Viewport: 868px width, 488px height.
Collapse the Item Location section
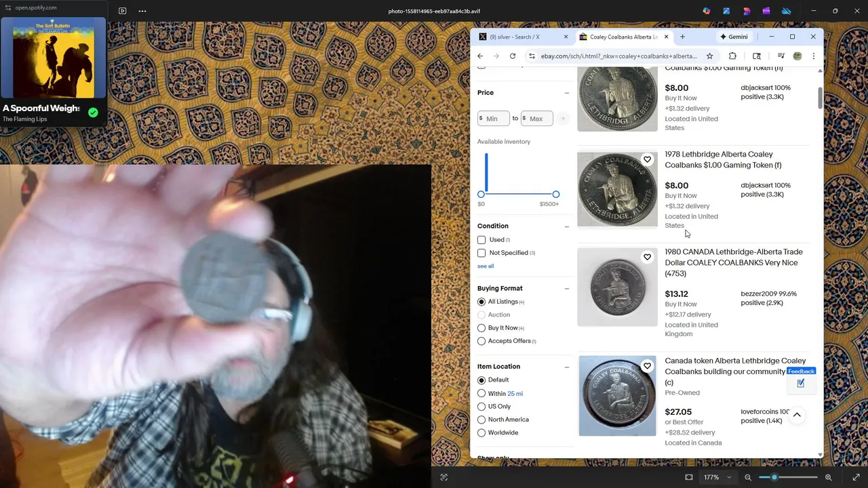(x=566, y=367)
